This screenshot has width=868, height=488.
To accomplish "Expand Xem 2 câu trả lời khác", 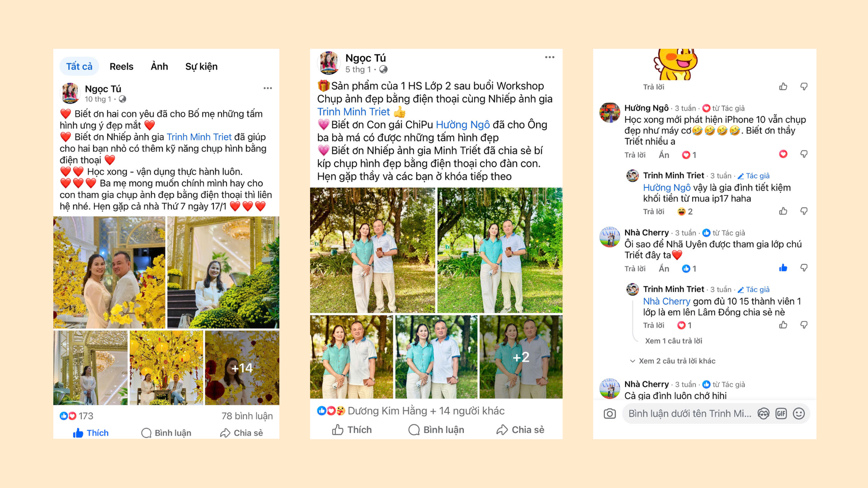I will pos(672,361).
